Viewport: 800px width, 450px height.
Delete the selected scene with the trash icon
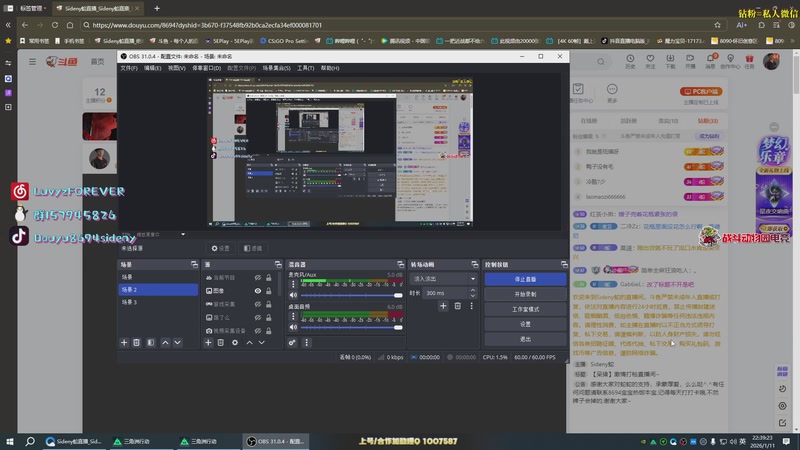(x=137, y=343)
